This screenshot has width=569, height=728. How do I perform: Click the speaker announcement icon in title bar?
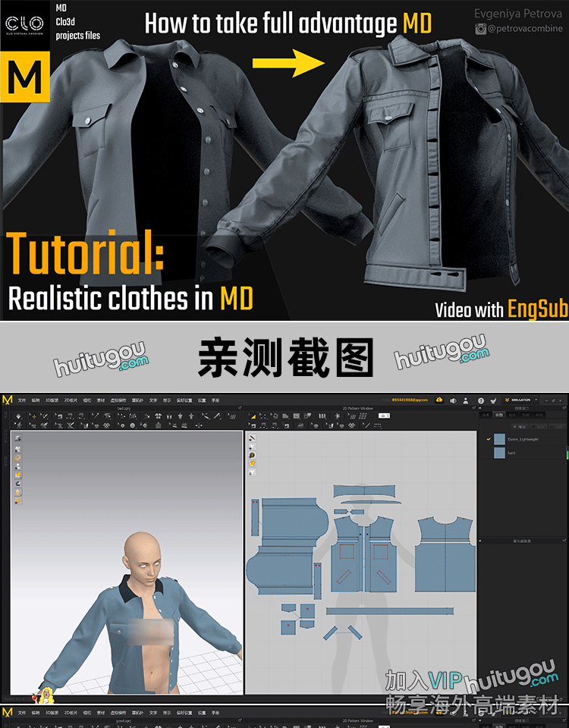pyautogui.click(x=454, y=400)
